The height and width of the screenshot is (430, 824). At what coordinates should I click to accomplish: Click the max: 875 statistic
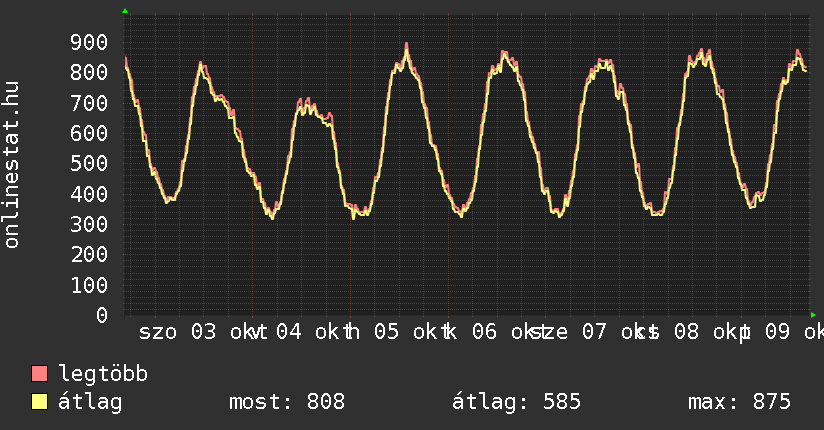point(739,402)
